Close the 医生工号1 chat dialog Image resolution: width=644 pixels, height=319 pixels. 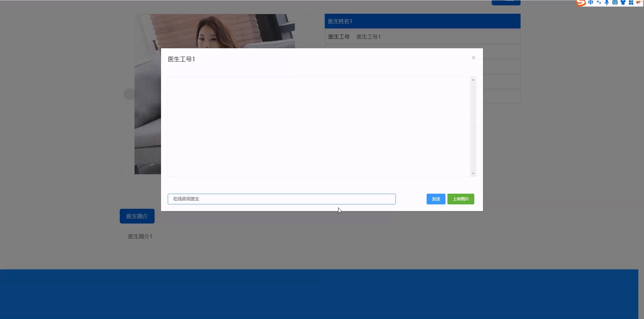[x=474, y=58]
